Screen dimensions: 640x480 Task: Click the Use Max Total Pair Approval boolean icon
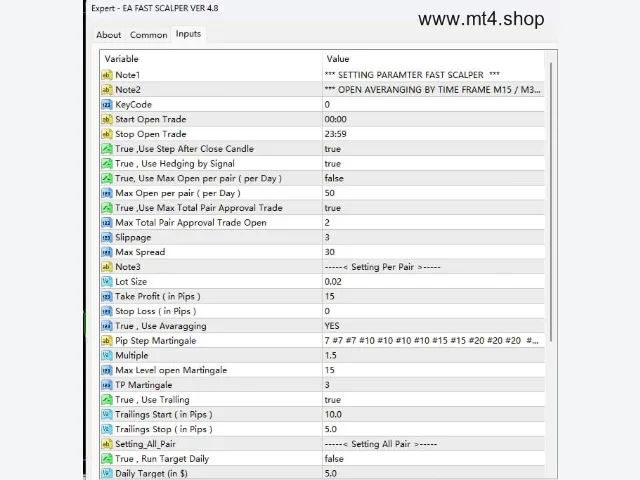point(107,208)
